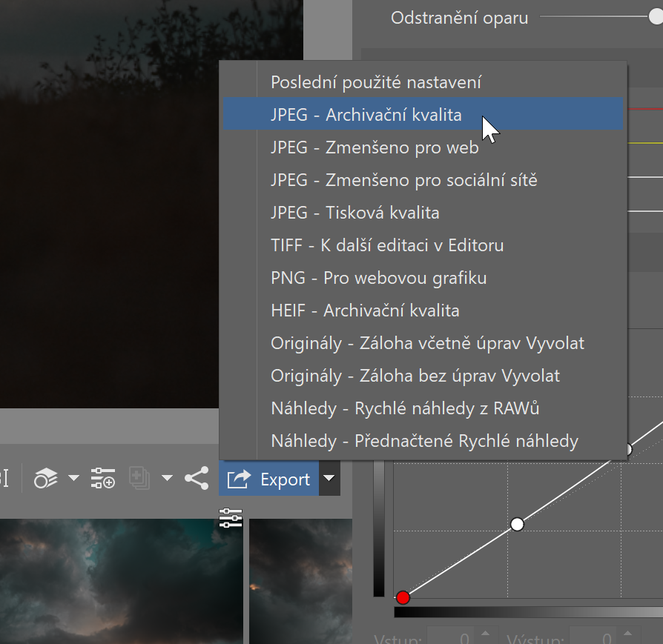Image resolution: width=663 pixels, height=644 pixels.
Task: Click the "Odstranění oparu" slider handle
Action: 656,16
